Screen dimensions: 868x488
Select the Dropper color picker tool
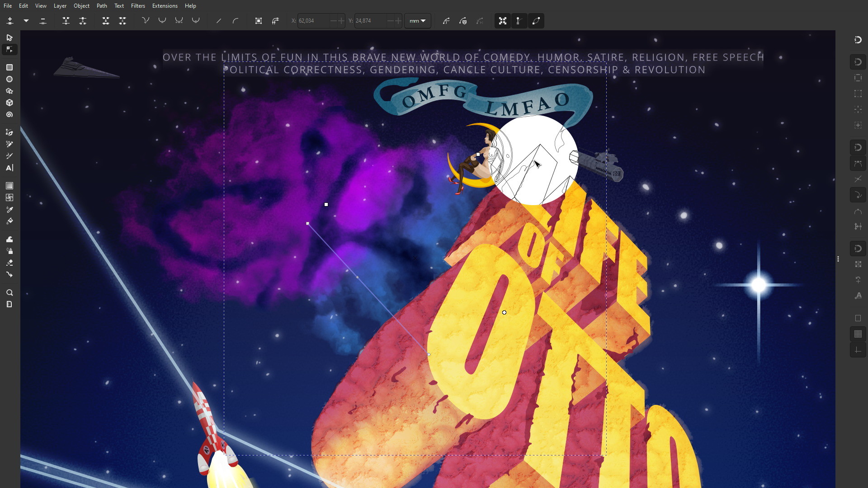point(9,210)
